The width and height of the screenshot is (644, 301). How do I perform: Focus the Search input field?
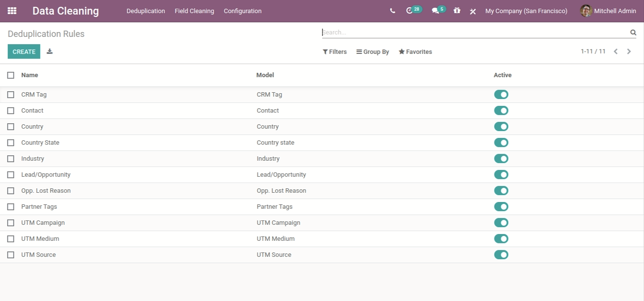click(474, 33)
